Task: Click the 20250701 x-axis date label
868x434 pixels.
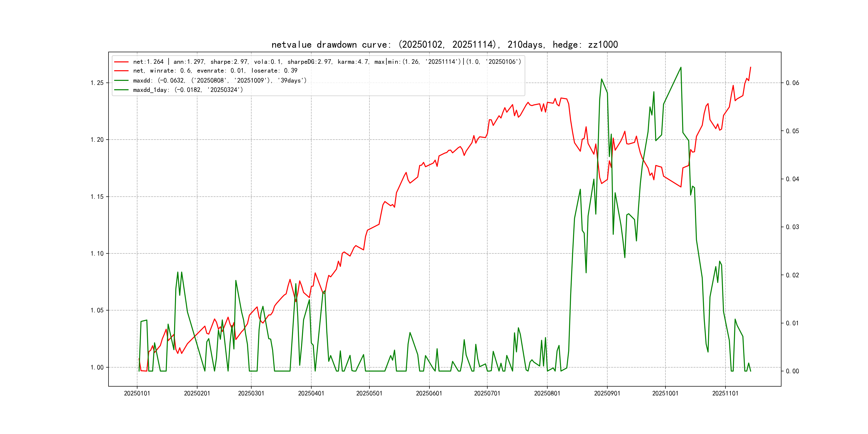Action: coord(487,394)
